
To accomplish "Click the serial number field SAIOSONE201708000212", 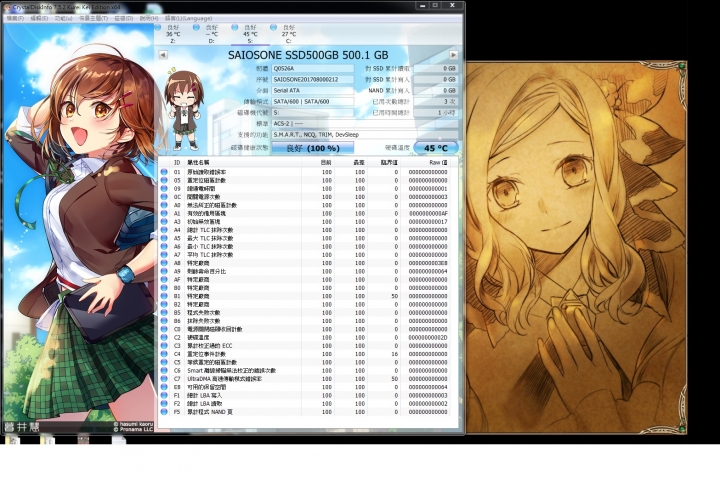I will click(x=313, y=79).
